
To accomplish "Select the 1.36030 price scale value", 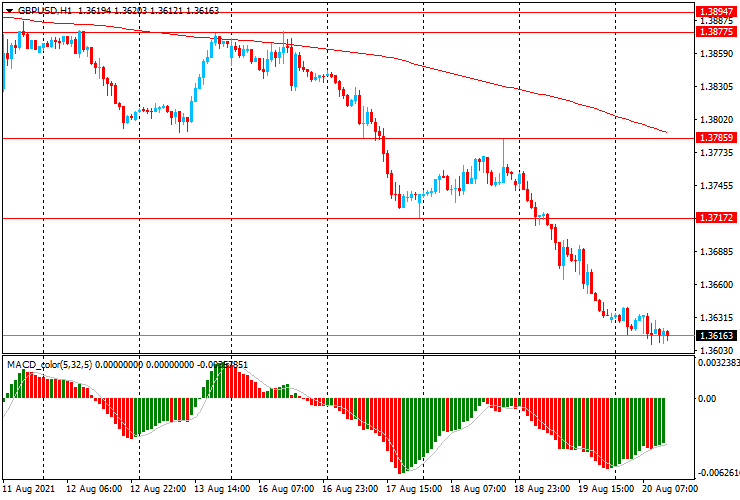I will [x=717, y=350].
